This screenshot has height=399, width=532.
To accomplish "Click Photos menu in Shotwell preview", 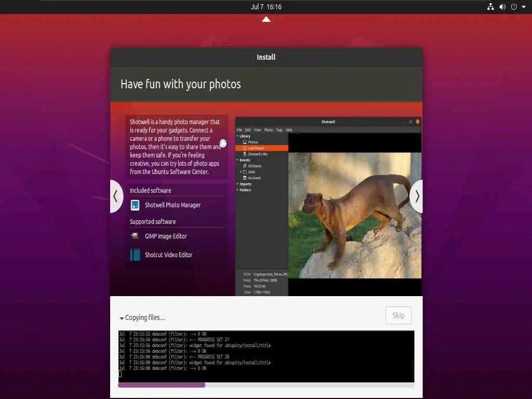I will pos(269,130).
